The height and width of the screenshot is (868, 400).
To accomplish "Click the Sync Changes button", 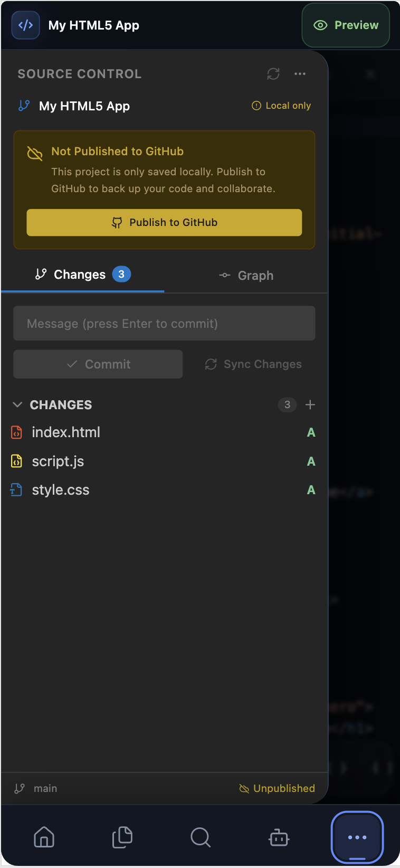I will pyautogui.click(x=253, y=364).
